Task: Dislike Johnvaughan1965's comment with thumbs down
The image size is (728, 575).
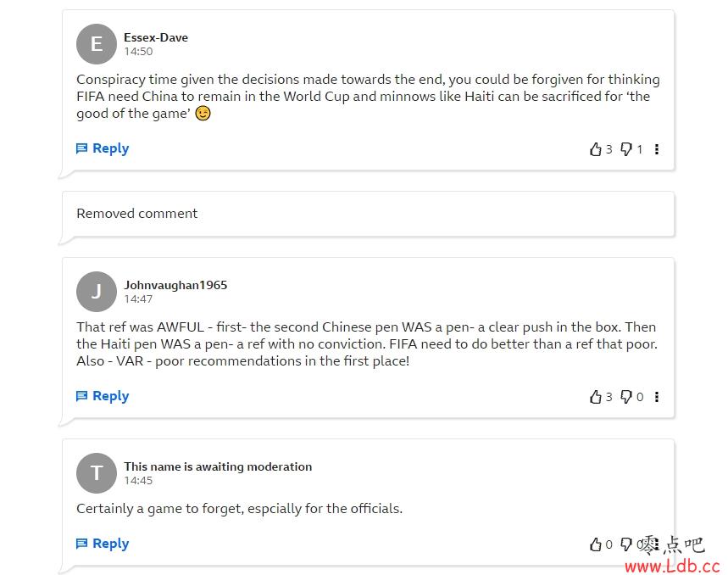Action: coord(626,397)
